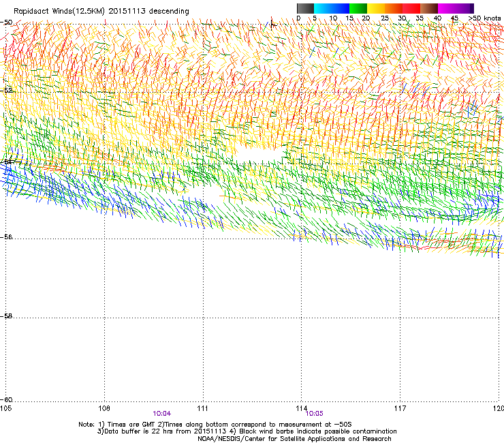The width and height of the screenshot is (504, 443).
Task: Click the '15' label under the color scale
Action: pos(349,18)
